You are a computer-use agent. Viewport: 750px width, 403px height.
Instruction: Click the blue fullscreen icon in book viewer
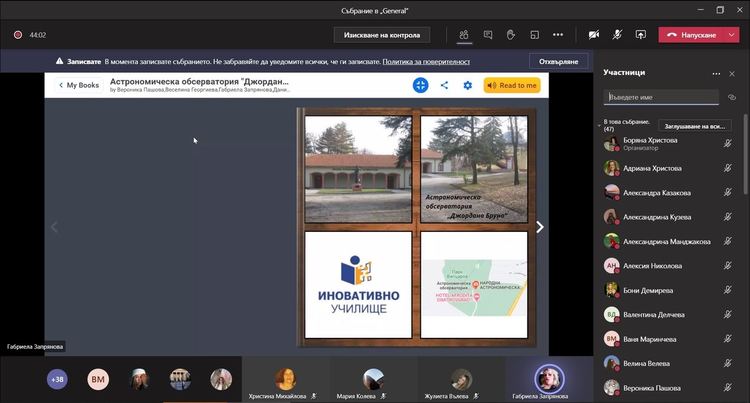click(x=421, y=85)
